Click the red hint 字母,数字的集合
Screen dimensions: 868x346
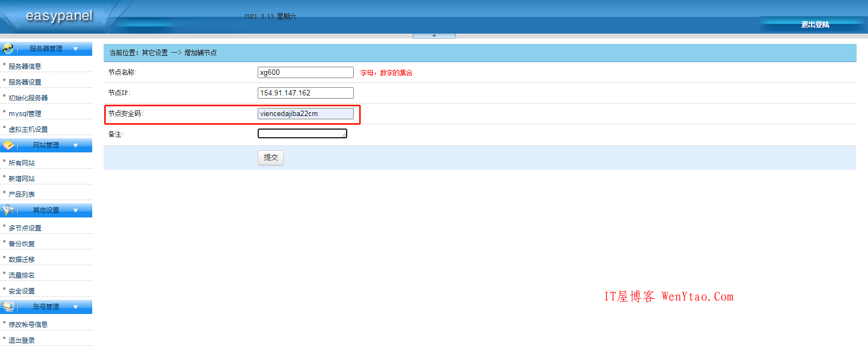(x=386, y=73)
